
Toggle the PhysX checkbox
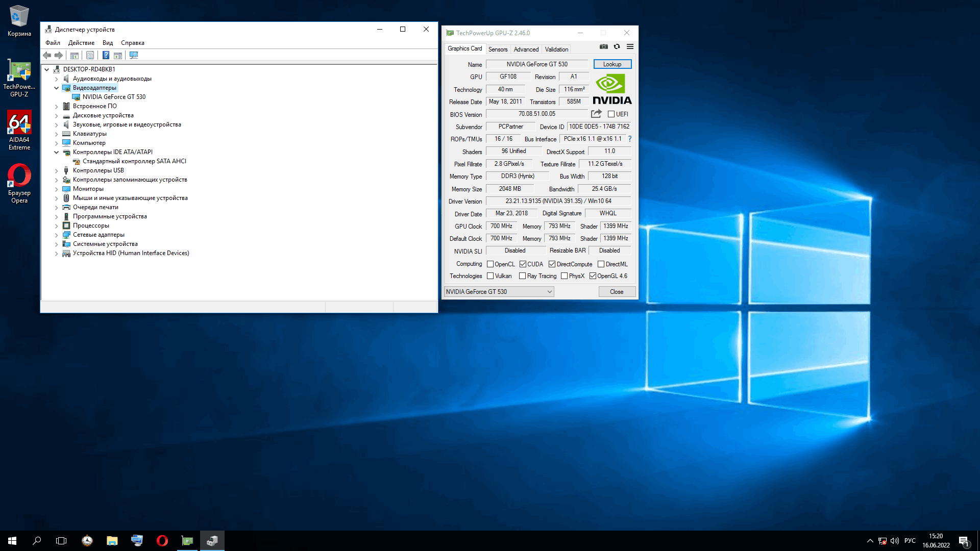coord(564,276)
